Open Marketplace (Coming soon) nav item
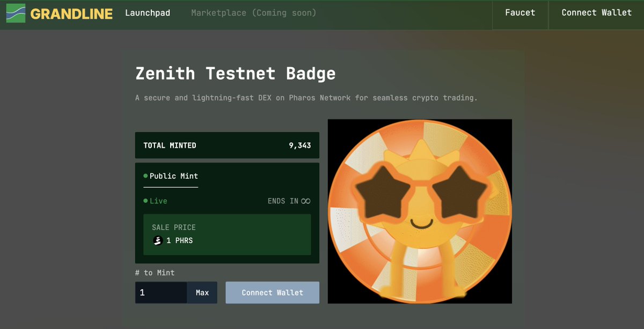The width and height of the screenshot is (644, 329). 254,13
